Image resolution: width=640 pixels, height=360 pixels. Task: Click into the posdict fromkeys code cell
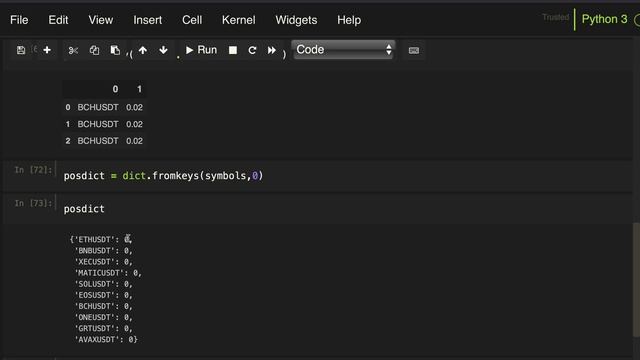(x=343, y=176)
